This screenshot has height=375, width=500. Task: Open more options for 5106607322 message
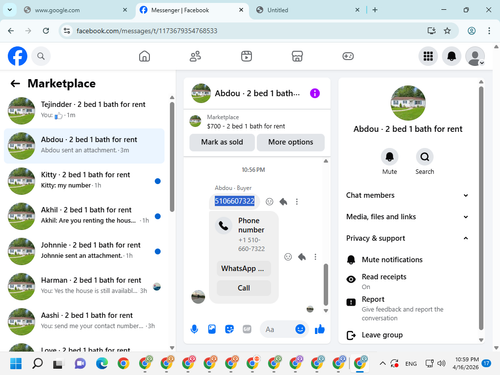point(297,201)
